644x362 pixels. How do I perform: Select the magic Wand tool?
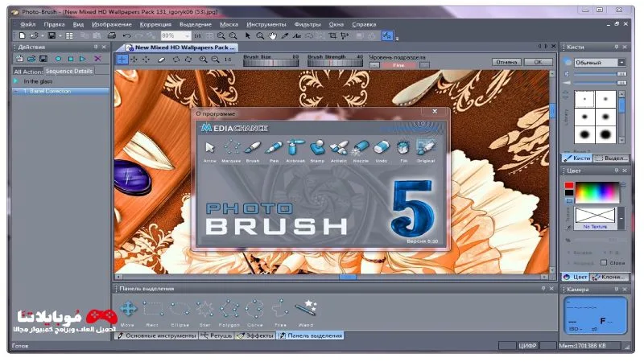tap(306, 308)
